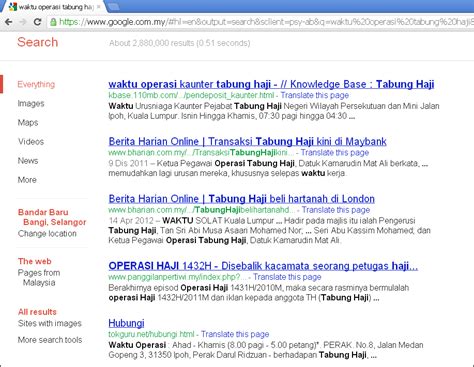Image resolution: width=474 pixels, height=367 pixels.
Task: Expand More search categories
Action: click(27, 180)
